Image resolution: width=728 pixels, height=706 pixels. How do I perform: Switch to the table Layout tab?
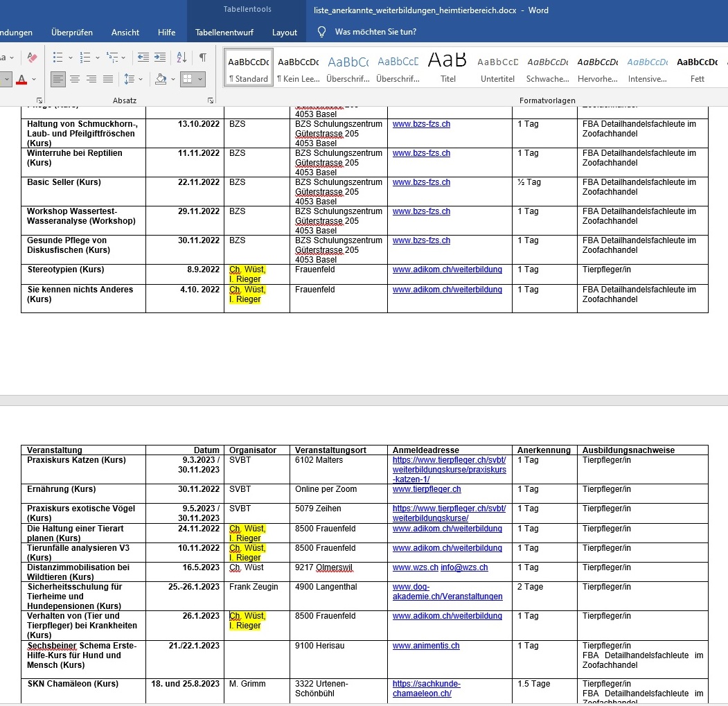[x=285, y=32]
